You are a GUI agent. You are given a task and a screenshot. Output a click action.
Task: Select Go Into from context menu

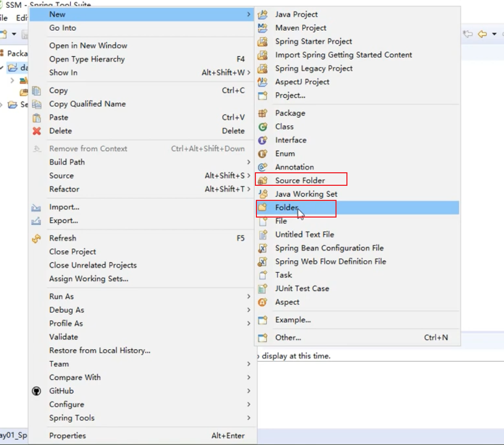tap(141, 28)
